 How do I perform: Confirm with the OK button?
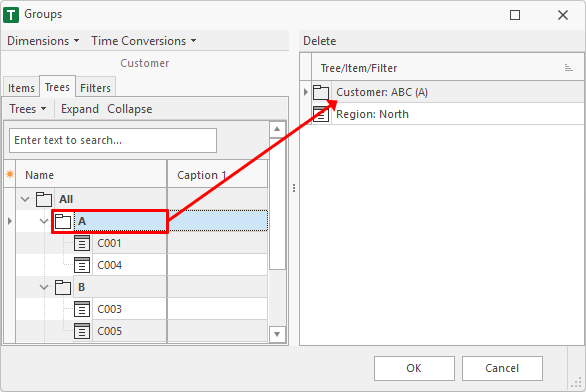pyautogui.click(x=414, y=368)
